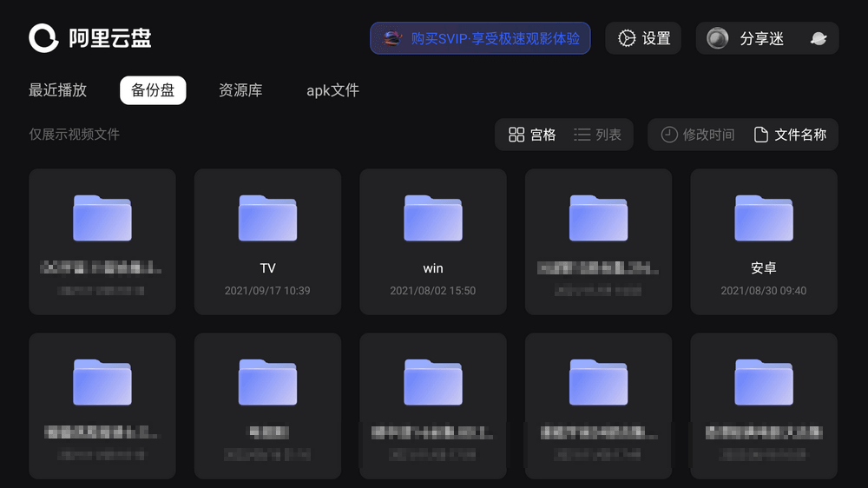Switch to 列表 list view
This screenshot has height=488, width=868.
tap(598, 135)
